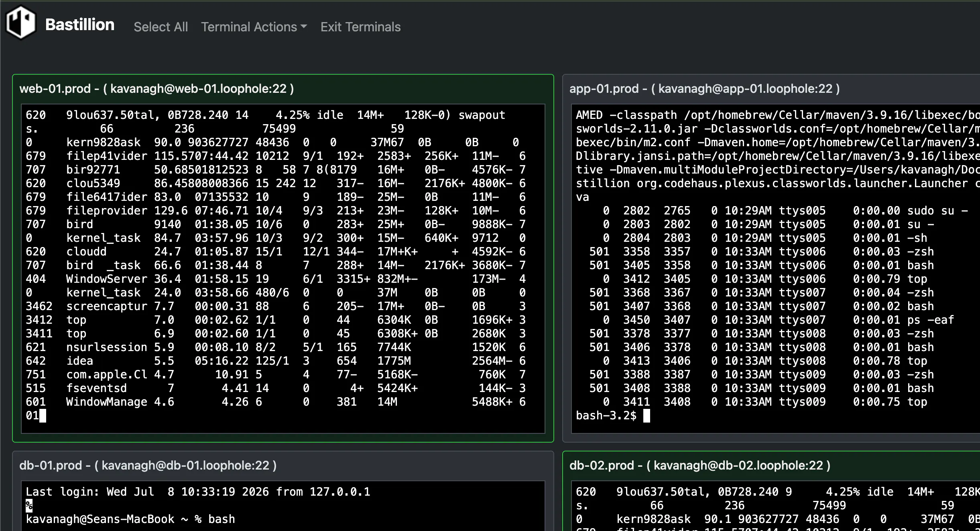Select the app-01.prod terminal header

pyautogui.click(x=704, y=88)
